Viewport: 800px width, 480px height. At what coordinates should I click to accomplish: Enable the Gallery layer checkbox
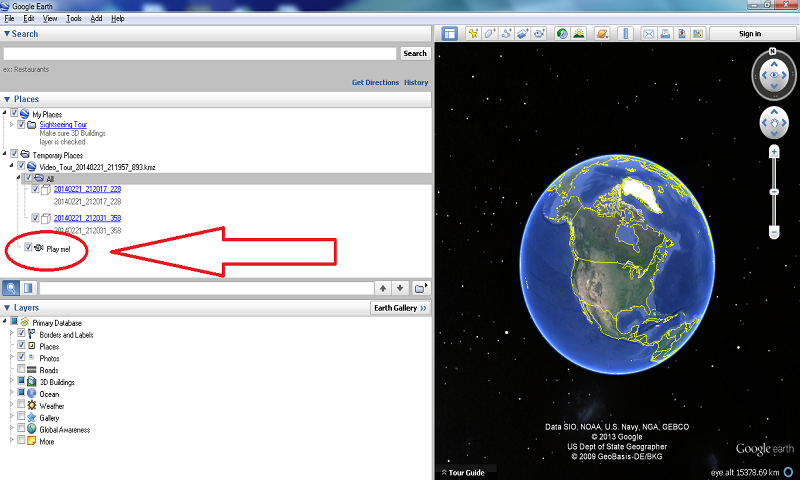pyautogui.click(x=21, y=416)
